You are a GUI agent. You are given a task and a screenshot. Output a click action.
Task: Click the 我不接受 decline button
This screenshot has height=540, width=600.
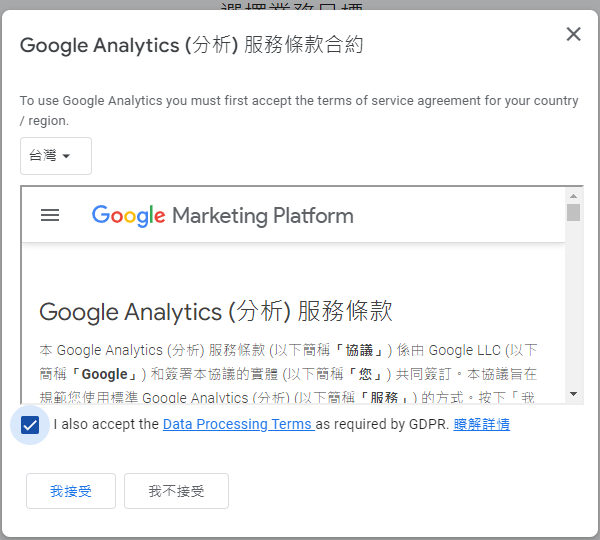click(176, 491)
